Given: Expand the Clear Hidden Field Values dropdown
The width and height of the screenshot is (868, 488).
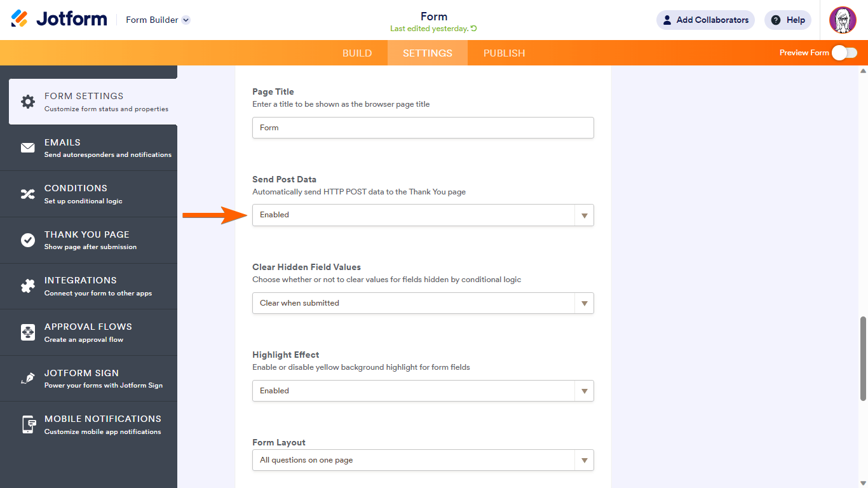Looking at the screenshot, I should click(423, 303).
